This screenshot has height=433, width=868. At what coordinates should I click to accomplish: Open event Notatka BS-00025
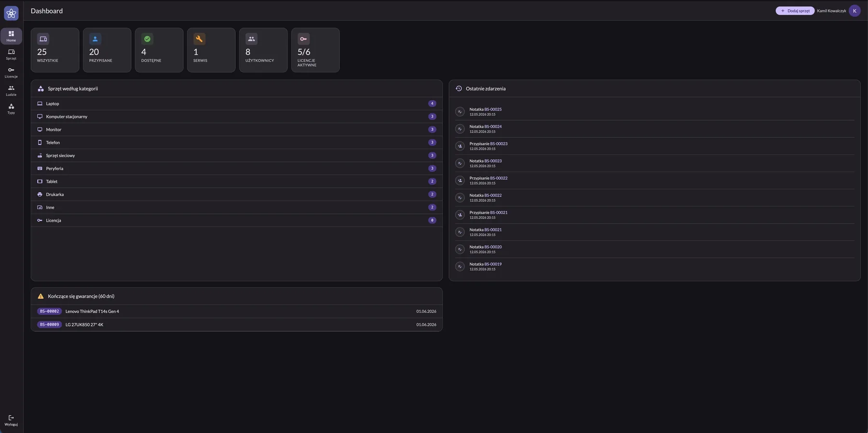click(654, 112)
